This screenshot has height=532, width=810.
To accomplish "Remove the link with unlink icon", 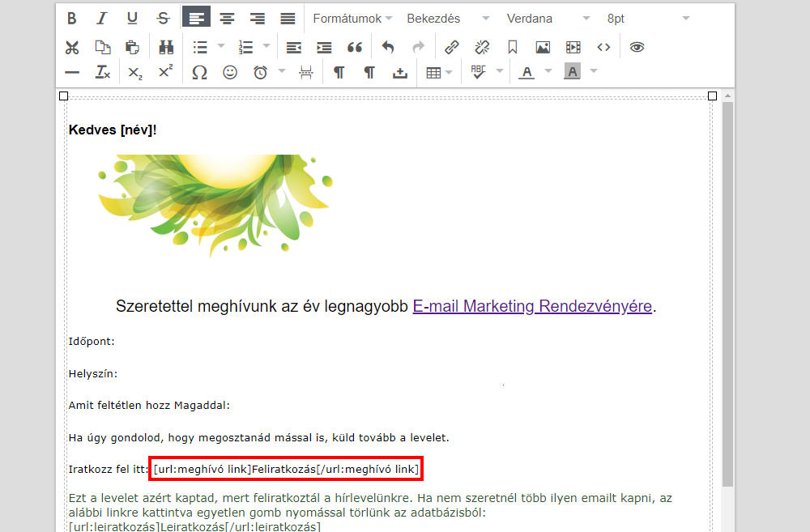I will [482, 48].
